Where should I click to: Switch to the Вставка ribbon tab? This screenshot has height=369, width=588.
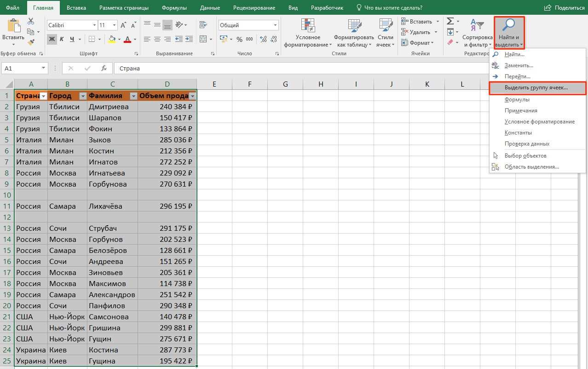click(76, 7)
